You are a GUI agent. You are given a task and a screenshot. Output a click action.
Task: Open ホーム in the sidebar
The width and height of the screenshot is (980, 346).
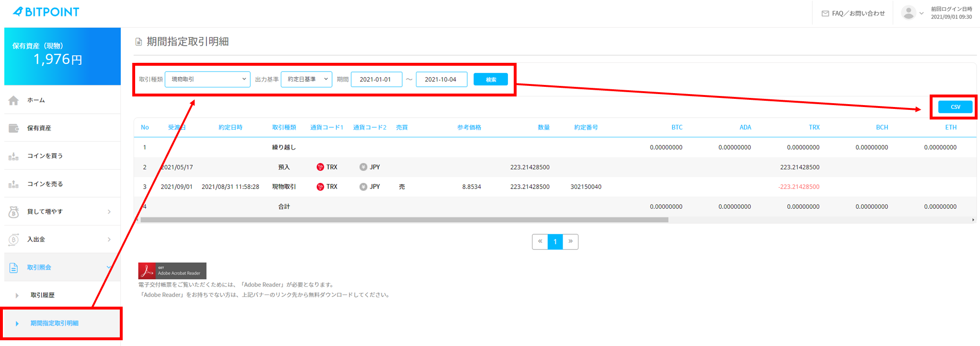tap(36, 100)
